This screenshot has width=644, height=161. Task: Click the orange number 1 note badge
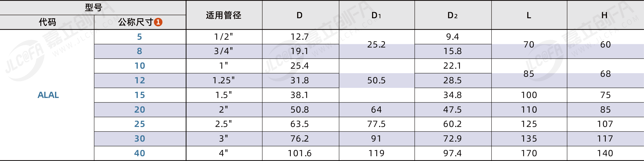158,22
